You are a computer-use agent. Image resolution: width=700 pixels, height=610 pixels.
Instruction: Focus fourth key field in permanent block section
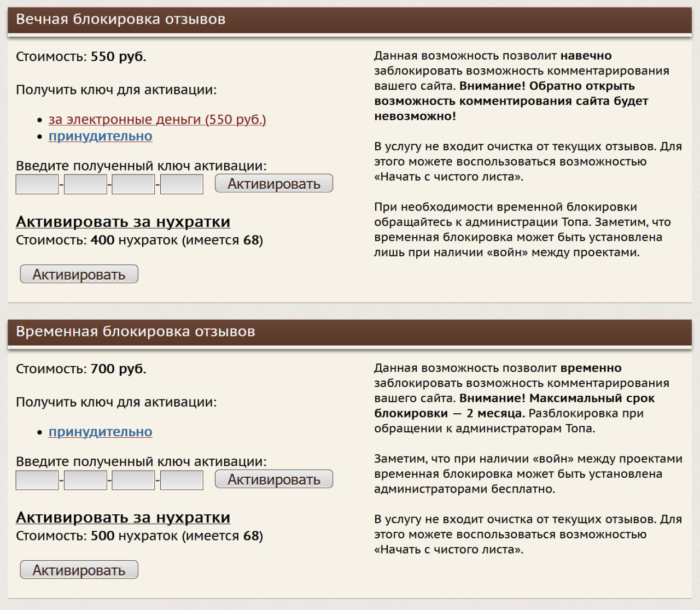[x=182, y=184]
